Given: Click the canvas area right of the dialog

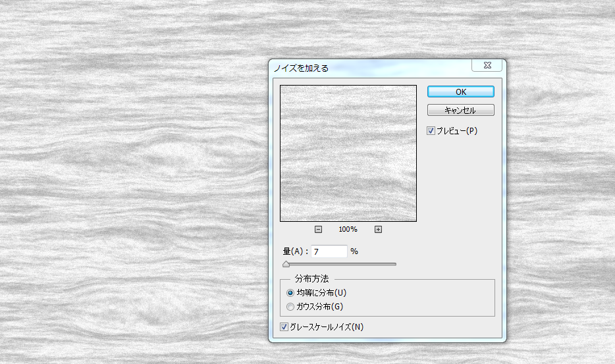Looking at the screenshot, I should click(x=560, y=197).
